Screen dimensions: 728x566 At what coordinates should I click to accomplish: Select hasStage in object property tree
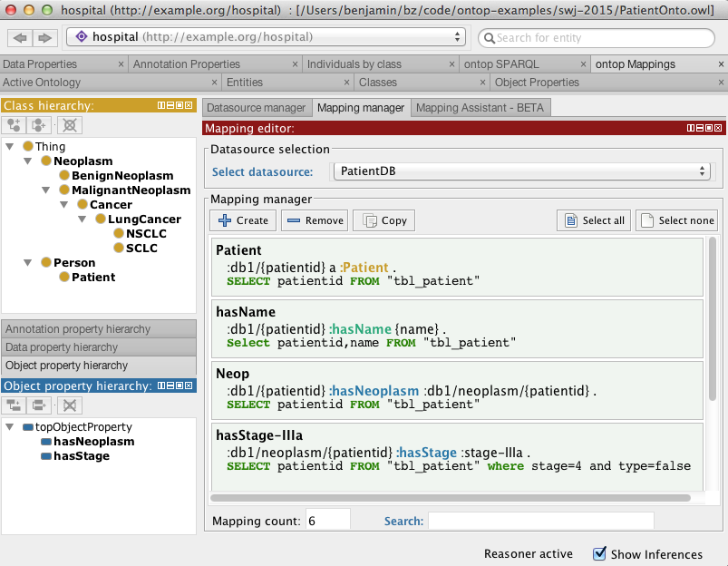point(82,456)
